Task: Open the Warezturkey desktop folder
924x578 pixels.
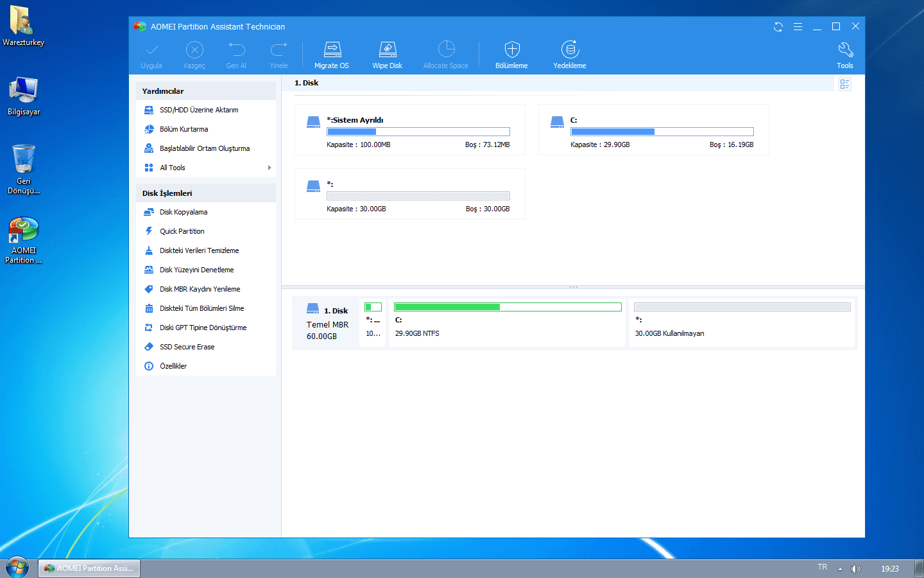Action: click(23, 26)
